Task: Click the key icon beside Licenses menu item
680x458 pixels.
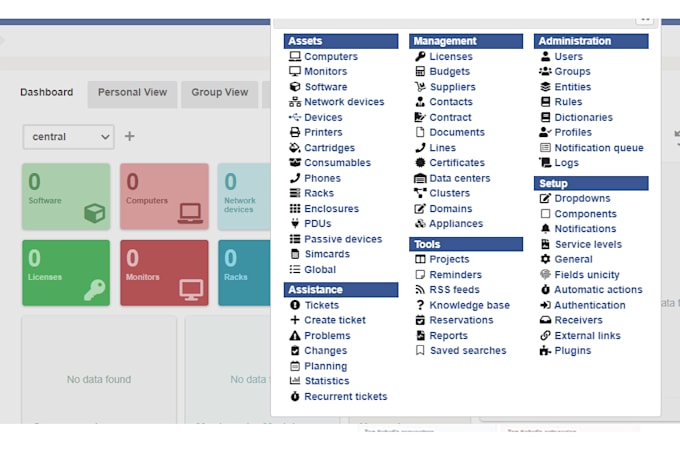Action: tap(420, 57)
